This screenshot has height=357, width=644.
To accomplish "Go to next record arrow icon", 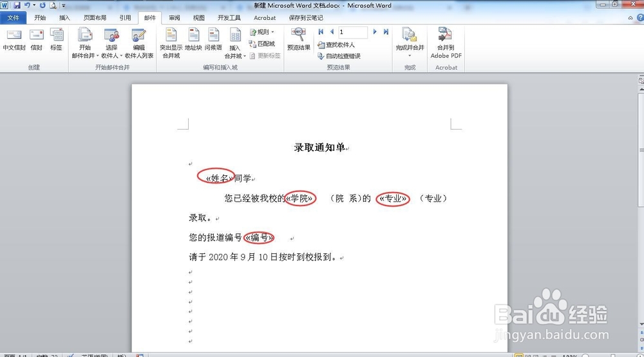I will (375, 32).
